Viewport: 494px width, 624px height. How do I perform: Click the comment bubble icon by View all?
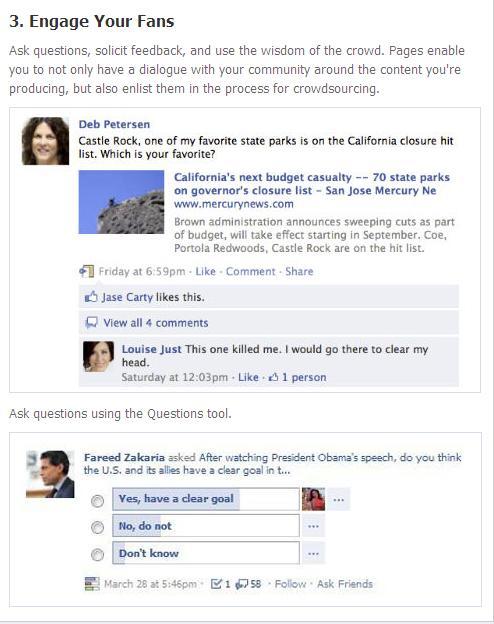point(92,322)
